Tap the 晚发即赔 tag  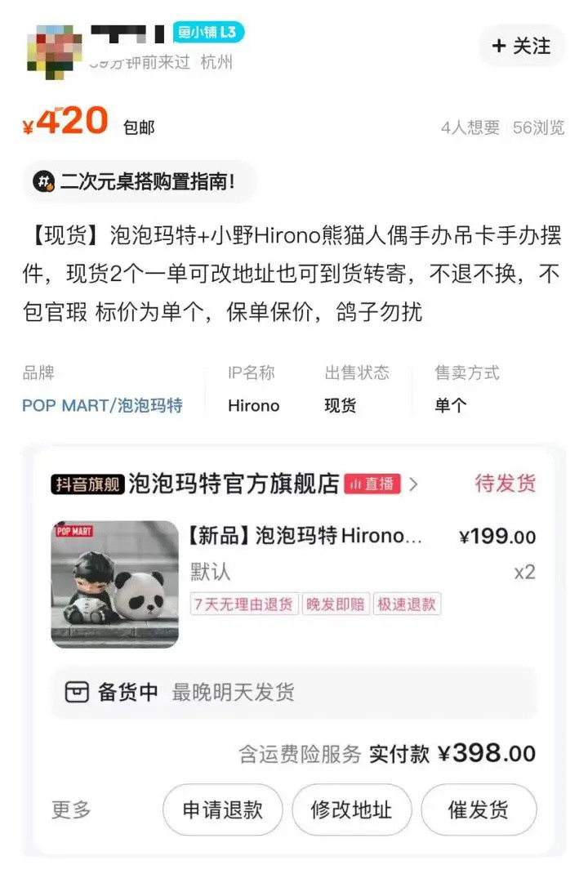click(x=335, y=604)
